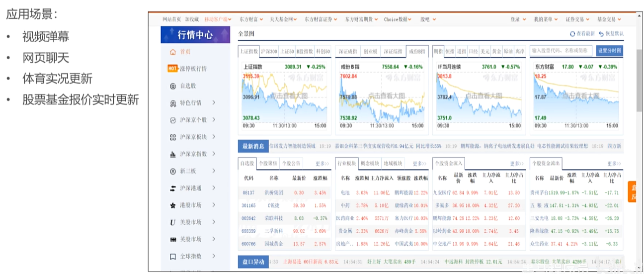The image size is (644, 274).
Task: Click the home icon beside 首页
Action: tap(173, 52)
